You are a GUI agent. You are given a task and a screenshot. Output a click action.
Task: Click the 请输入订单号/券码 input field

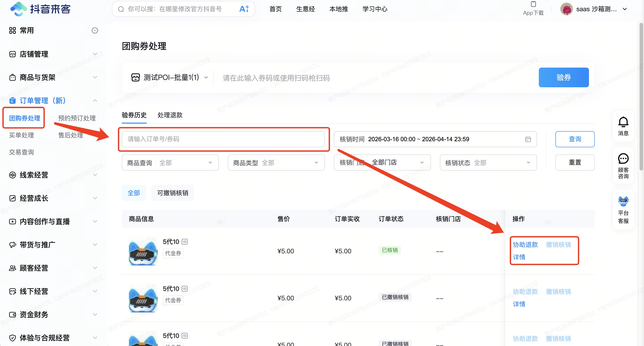(x=223, y=139)
